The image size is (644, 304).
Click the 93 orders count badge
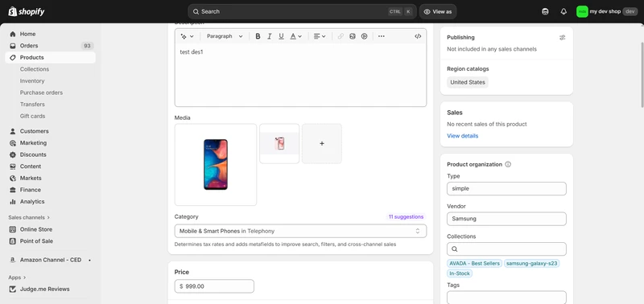click(87, 46)
